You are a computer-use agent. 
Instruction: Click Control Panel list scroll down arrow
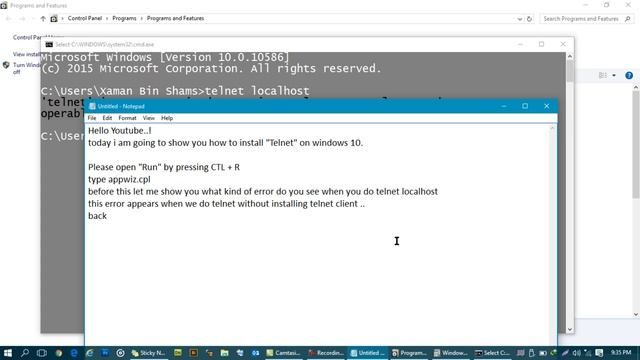(x=636, y=314)
